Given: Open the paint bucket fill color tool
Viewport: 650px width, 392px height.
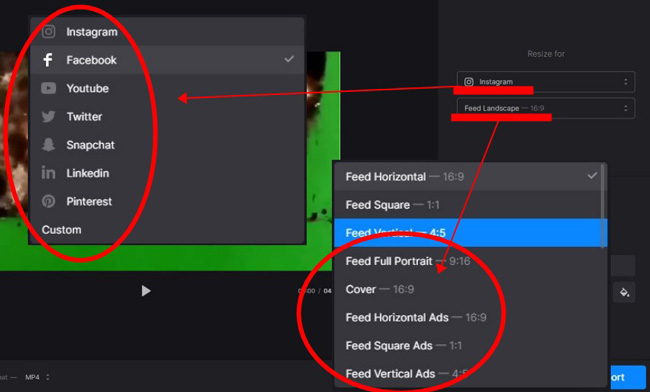Looking at the screenshot, I should coord(624,292).
